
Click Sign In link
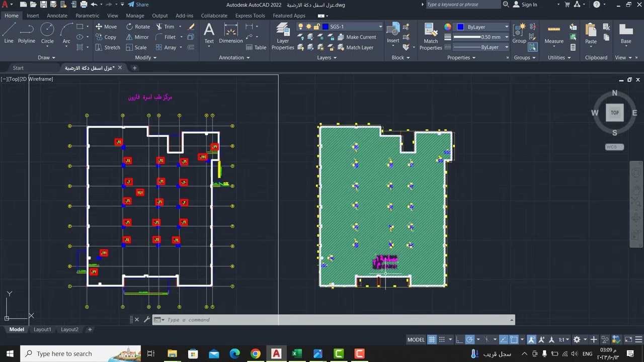[x=524, y=5]
